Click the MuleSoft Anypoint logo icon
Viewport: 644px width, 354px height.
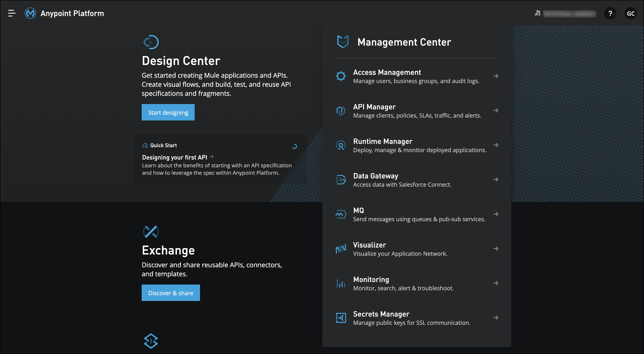click(30, 13)
